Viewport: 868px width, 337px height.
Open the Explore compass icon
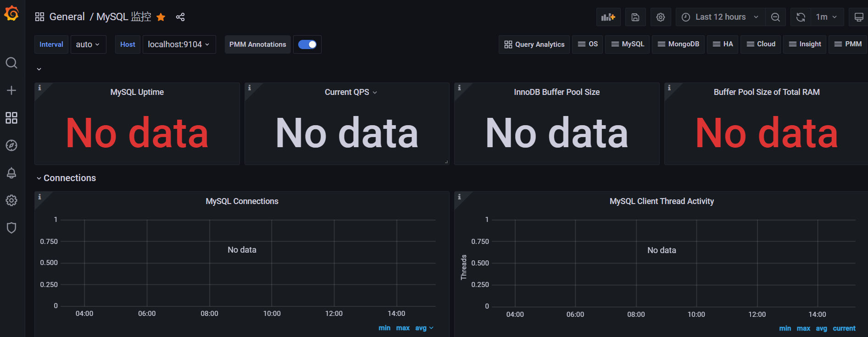(11, 145)
